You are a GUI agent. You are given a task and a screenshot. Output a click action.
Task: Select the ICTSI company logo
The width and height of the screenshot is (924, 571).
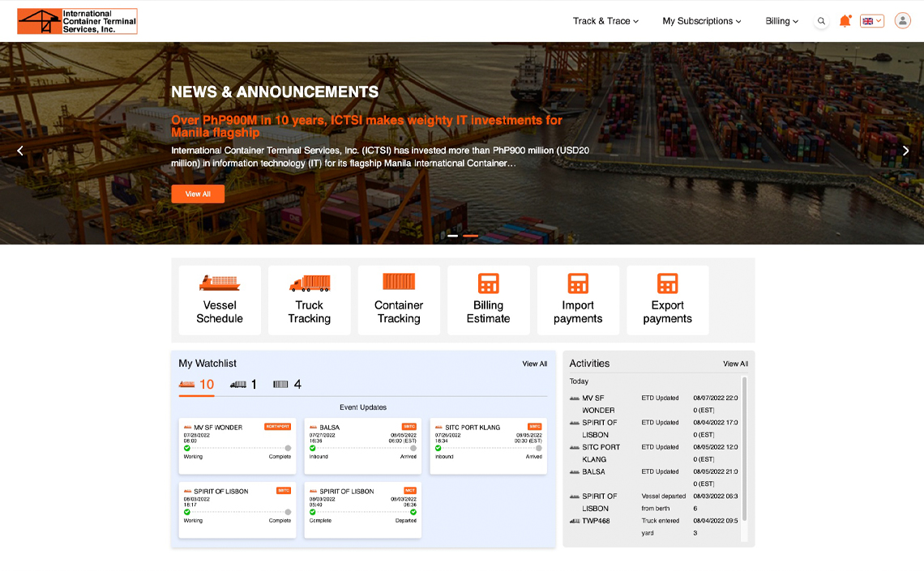[x=76, y=21]
